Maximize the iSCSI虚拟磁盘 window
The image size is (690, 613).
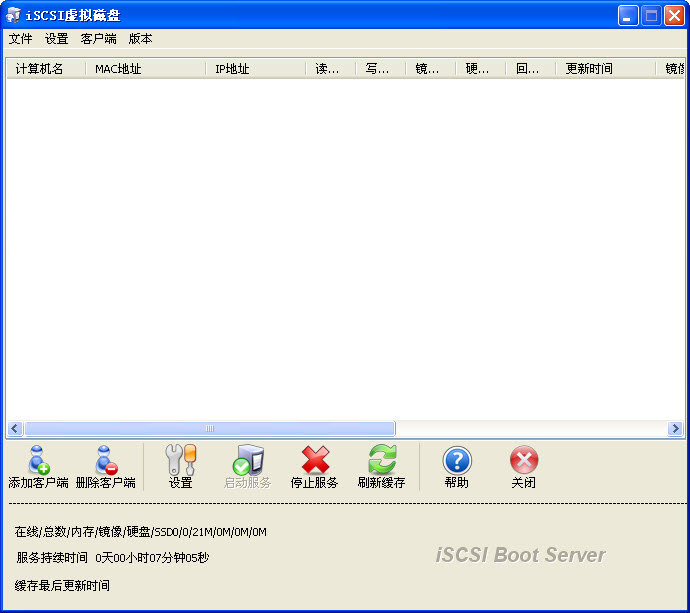coord(651,16)
